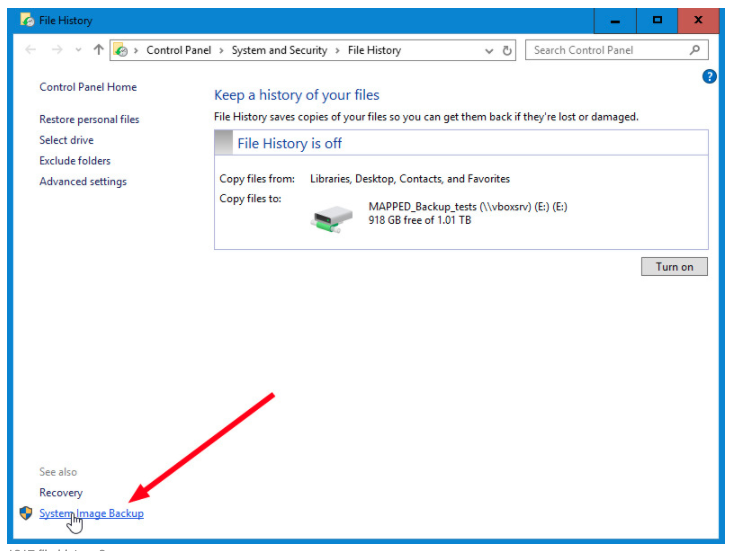
Task: Expand the chevron before Control Panel
Action: (136, 50)
